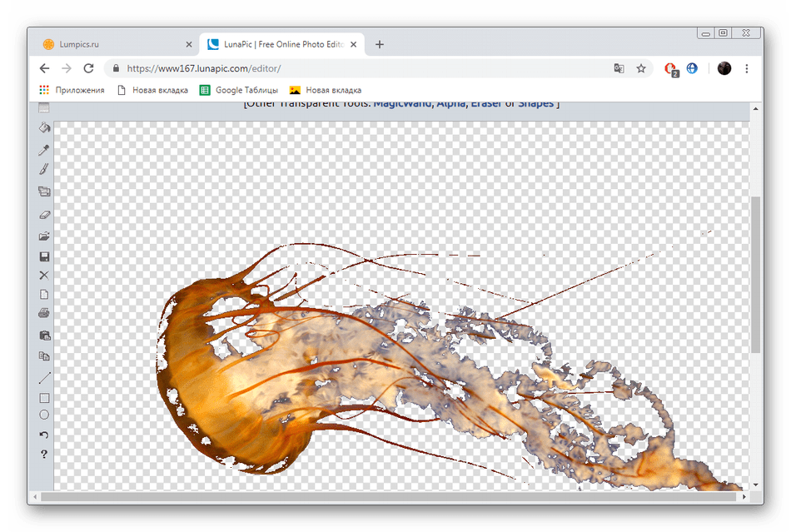Save image with floppy disk icon

click(x=45, y=257)
